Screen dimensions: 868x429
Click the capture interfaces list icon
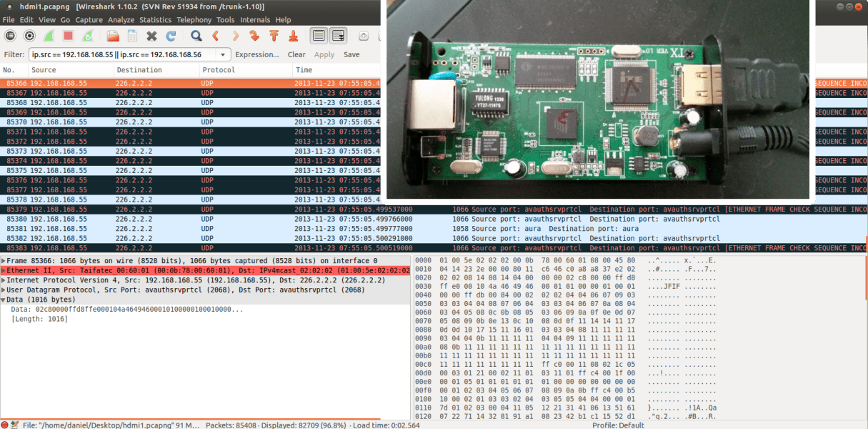coord(9,36)
